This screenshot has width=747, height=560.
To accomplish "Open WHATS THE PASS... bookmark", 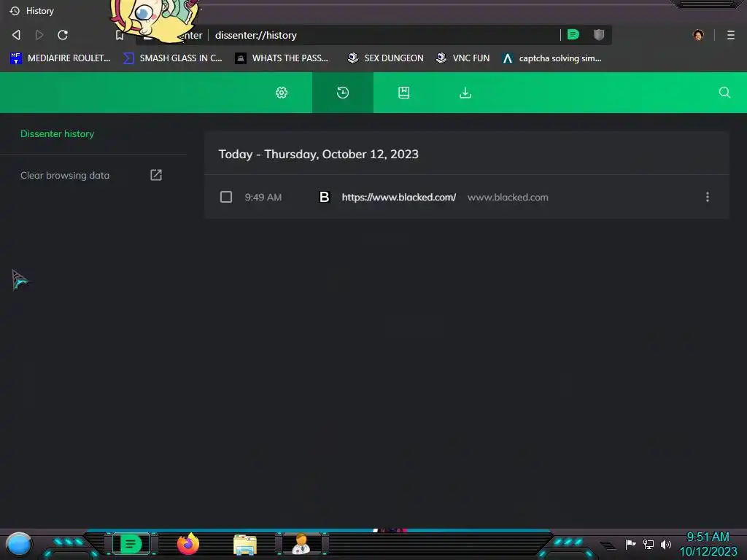I will pos(282,58).
